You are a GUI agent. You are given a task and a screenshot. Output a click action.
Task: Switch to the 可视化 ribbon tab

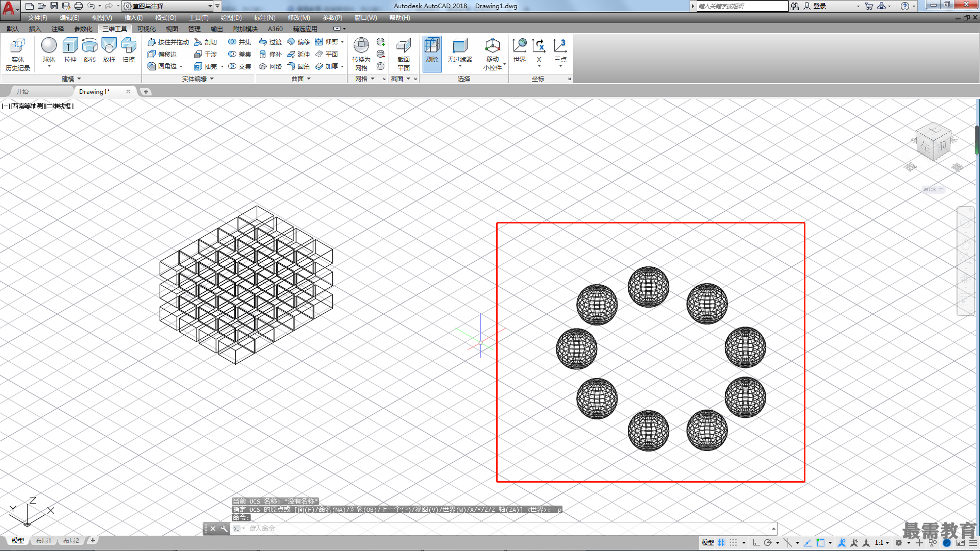(146, 29)
